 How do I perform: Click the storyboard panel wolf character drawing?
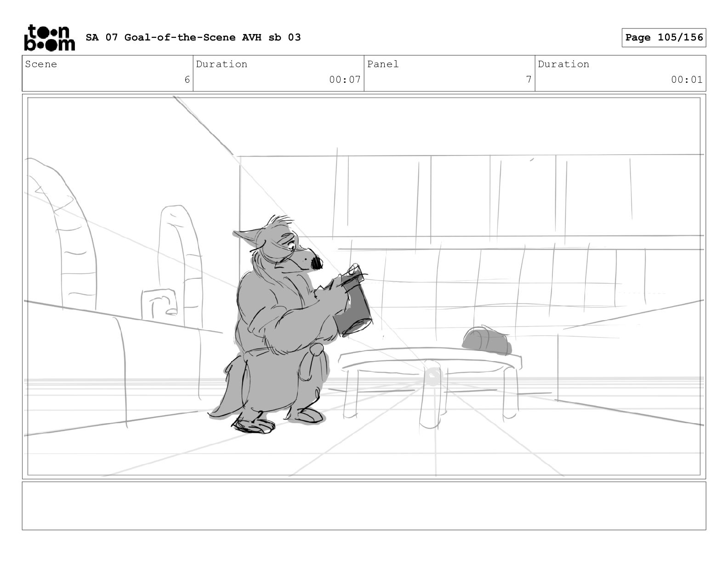[x=290, y=324]
